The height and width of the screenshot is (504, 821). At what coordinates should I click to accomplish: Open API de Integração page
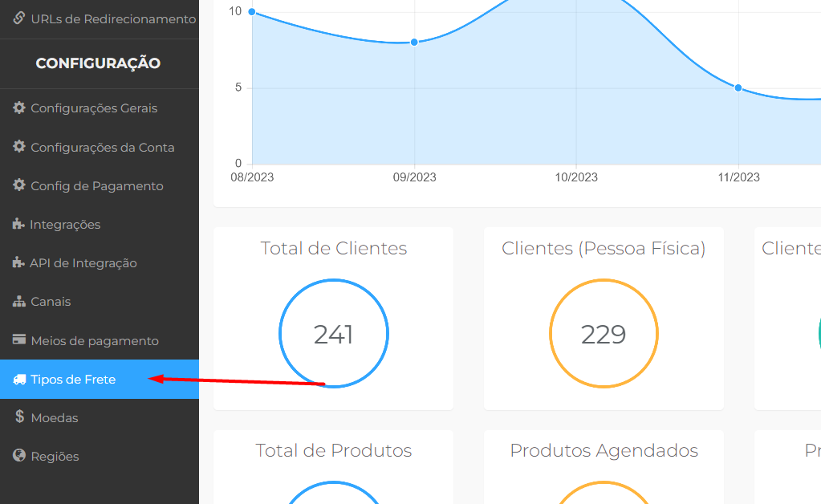pyautogui.click(x=100, y=263)
